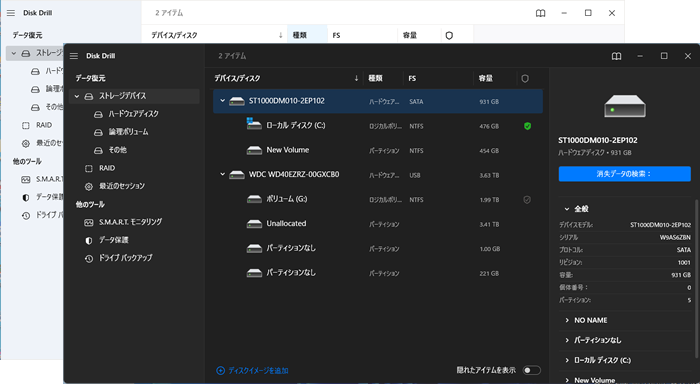Viewport: 700px width, 384px height.
Task: Click the ドライブ バックアップ clock icon
Action: click(89, 259)
